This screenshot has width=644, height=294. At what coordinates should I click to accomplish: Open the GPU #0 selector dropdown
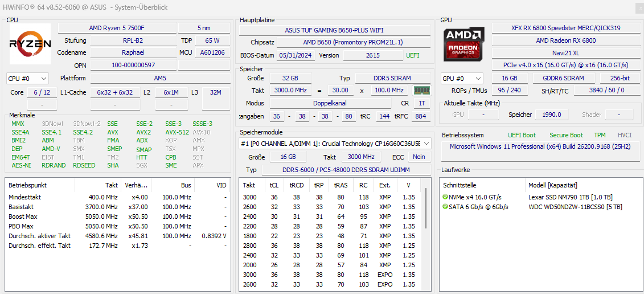pos(462,78)
